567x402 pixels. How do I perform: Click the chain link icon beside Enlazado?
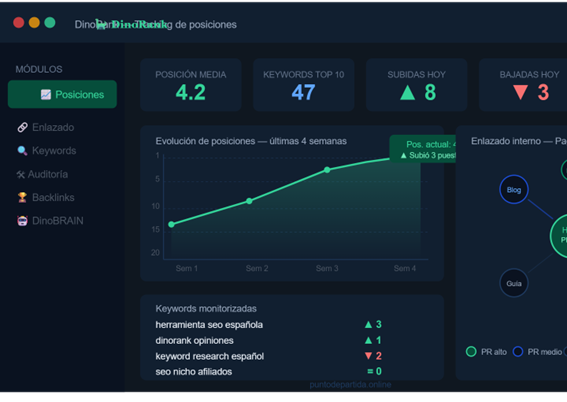pyautogui.click(x=22, y=127)
